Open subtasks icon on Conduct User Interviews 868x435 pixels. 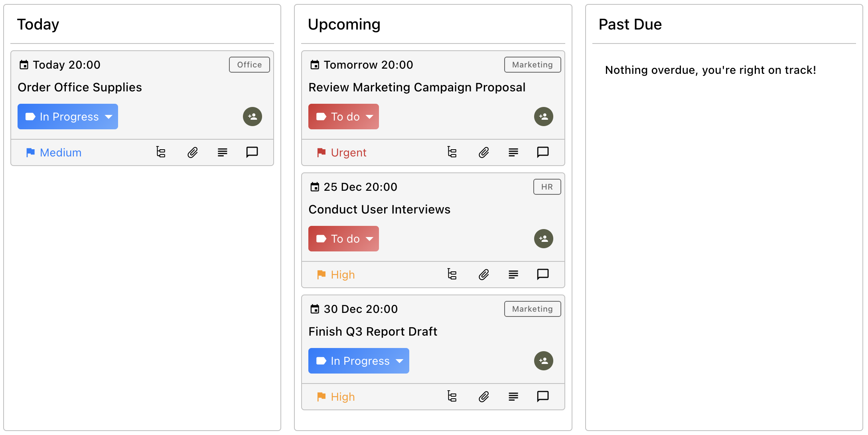(452, 275)
